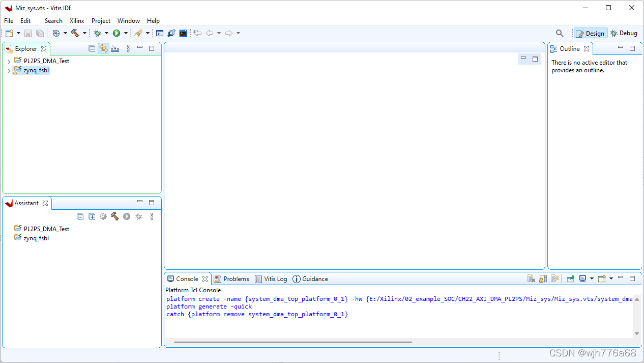Clear the Console output
Image resolution: width=644 pixels, height=363 pixels.
[531, 278]
